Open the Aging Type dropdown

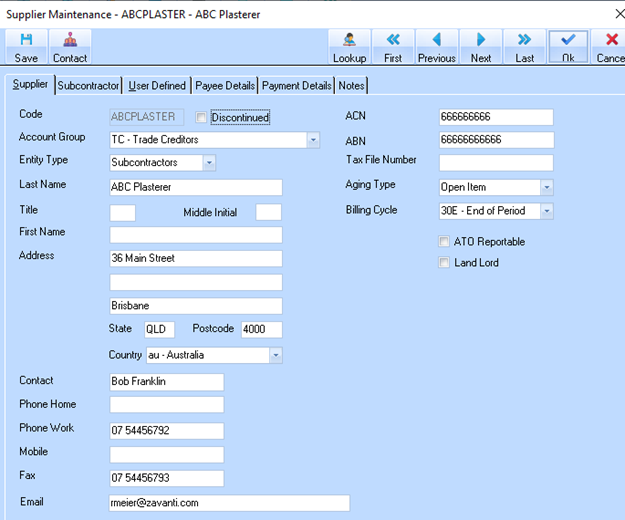546,187
